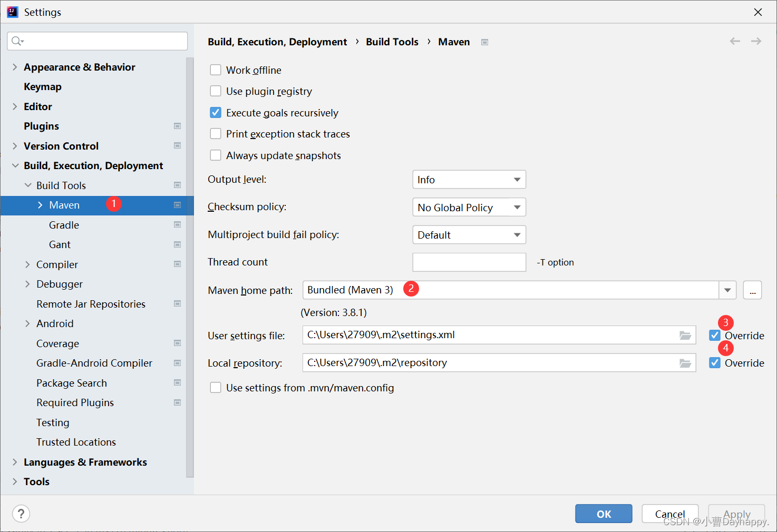Screen dimensions: 777x532
Task: Open Multiproject build fail policy dropdown
Action: 469,235
